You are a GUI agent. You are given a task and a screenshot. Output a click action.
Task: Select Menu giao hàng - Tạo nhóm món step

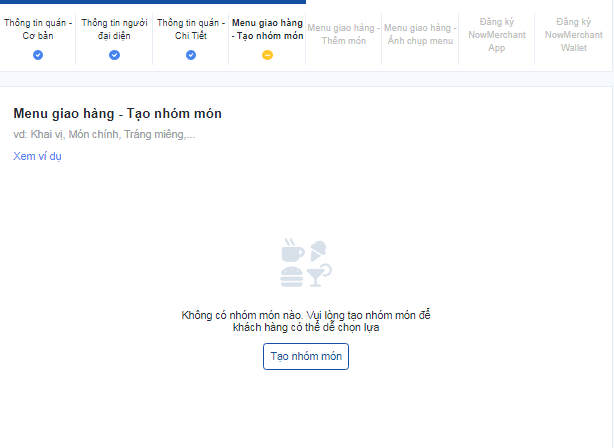pyautogui.click(x=267, y=29)
